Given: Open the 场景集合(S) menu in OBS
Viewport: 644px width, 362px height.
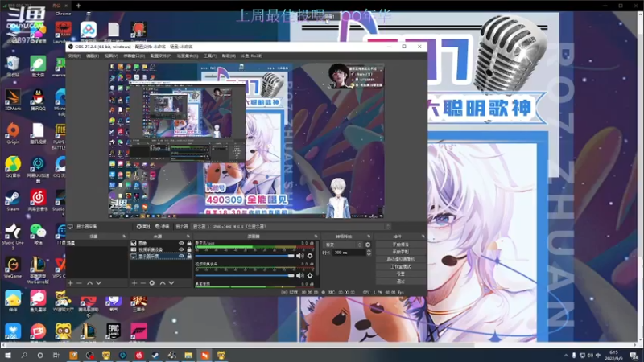Looking at the screenshot, I should (188, 56).
